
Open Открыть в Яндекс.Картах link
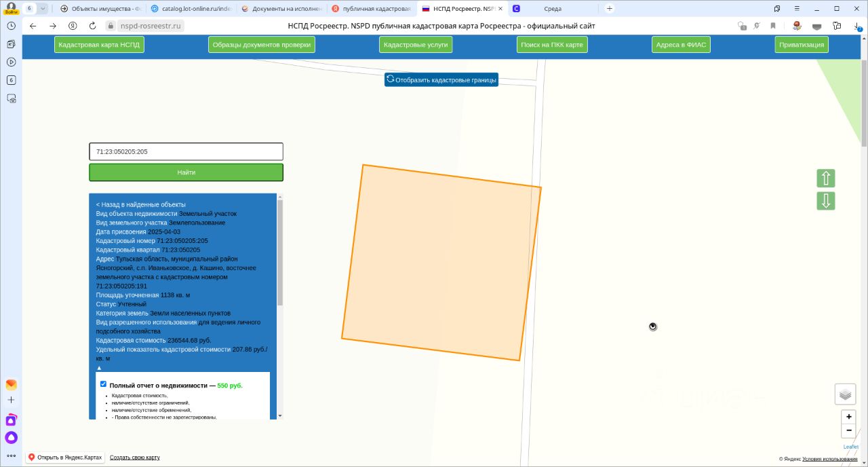click(65, 457)
